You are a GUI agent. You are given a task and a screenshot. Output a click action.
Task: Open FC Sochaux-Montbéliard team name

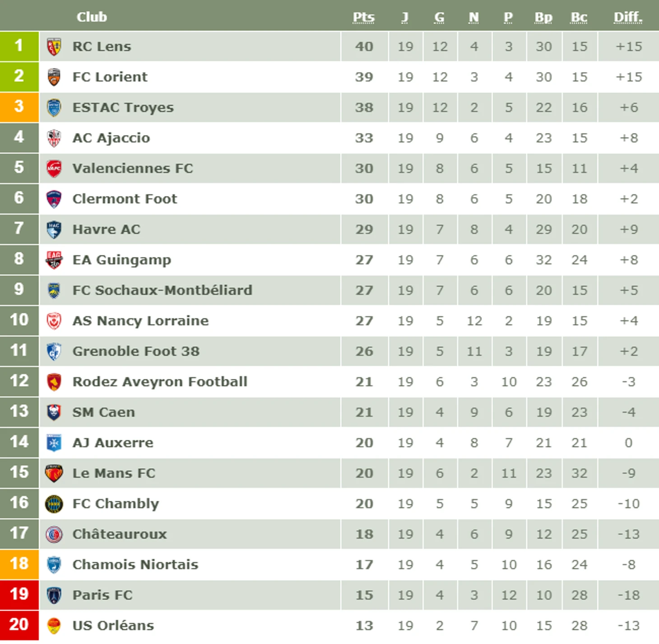point(162,290)
